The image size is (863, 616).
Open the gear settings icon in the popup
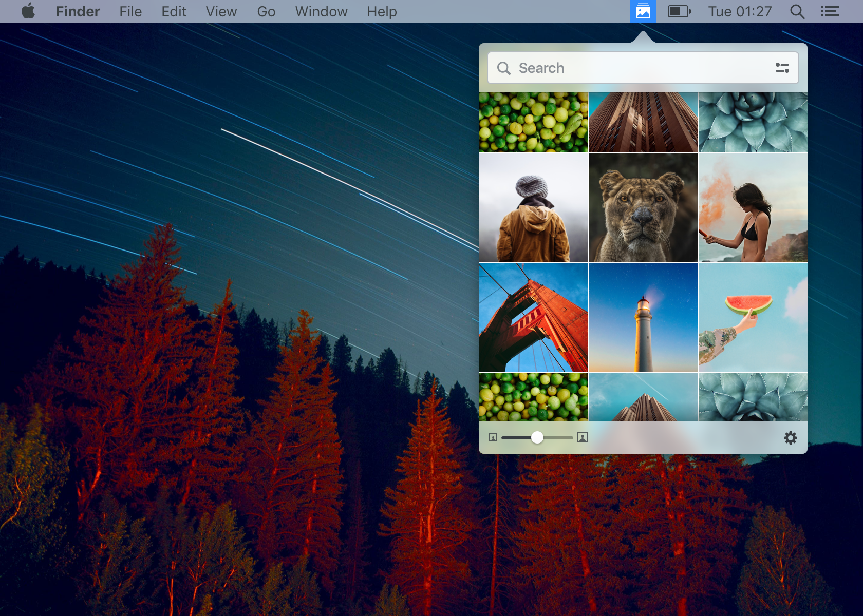tap(791, 437)
